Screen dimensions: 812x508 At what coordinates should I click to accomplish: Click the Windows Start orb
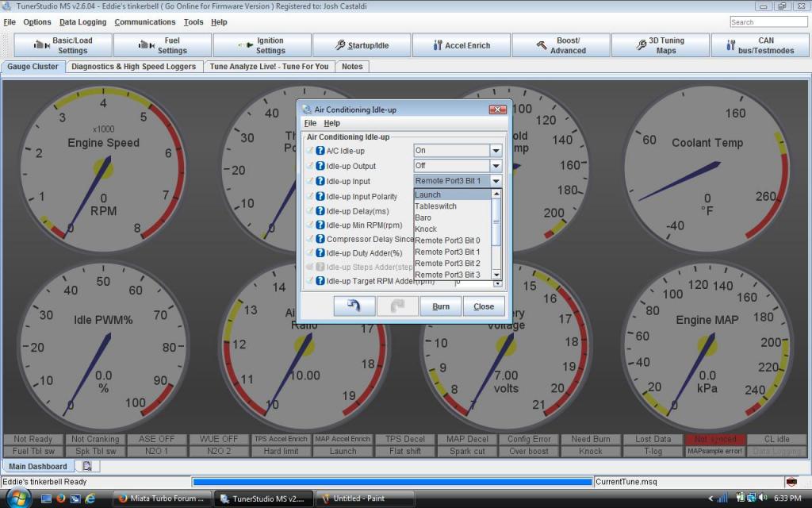click(x=19, y=498)
